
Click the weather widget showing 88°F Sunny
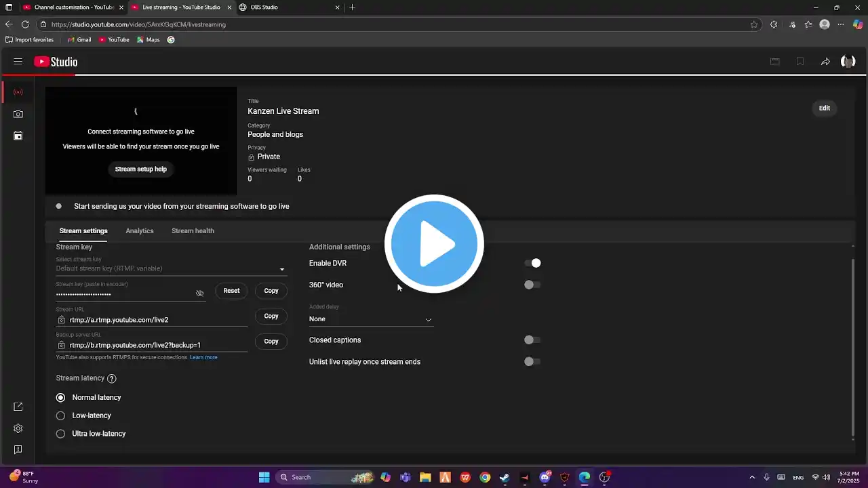coord(24,477)
